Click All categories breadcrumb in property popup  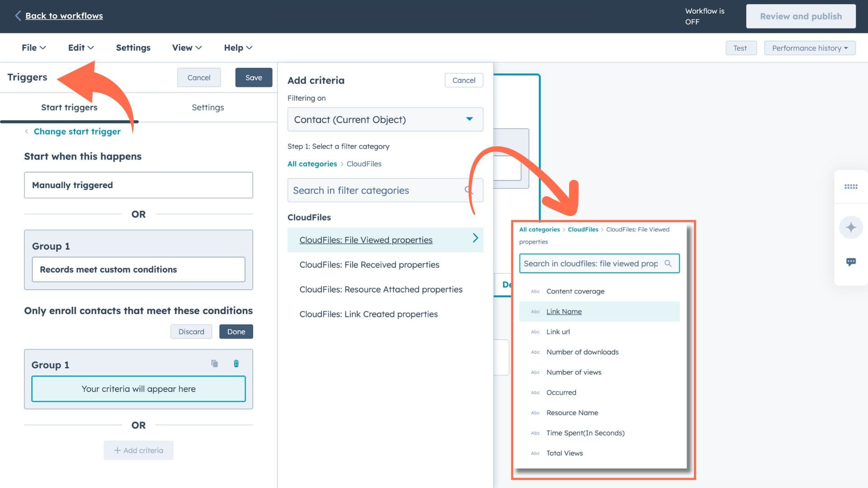[539, 230]
